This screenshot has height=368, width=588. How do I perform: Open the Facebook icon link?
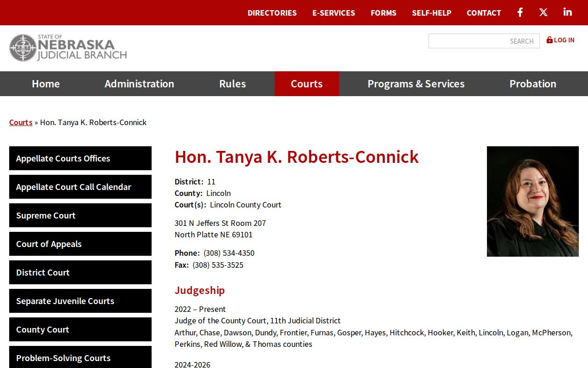[x=520, y=12]
